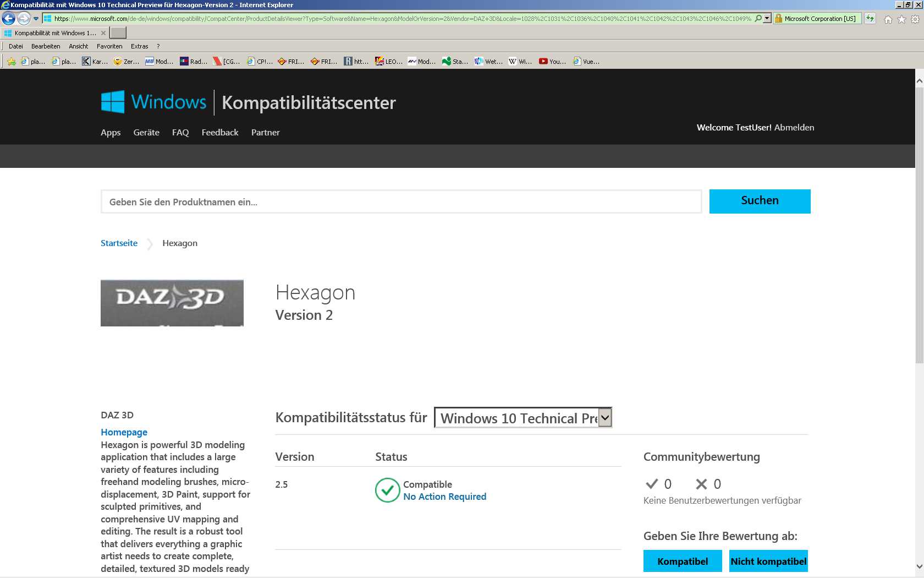Refresh the page with the green arrows icon
This screenshot has height=578, width=924.
[870, 19]
